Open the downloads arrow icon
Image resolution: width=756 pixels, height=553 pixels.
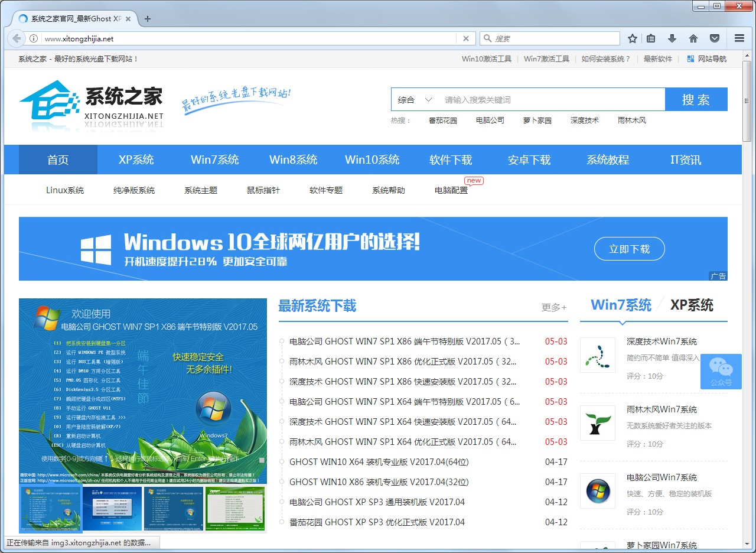(672, 38)
